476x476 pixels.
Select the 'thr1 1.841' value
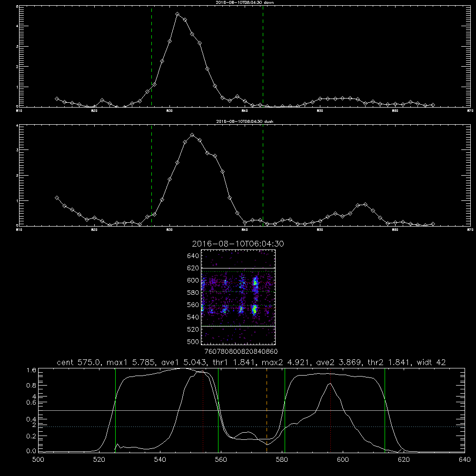coord(236,362)
